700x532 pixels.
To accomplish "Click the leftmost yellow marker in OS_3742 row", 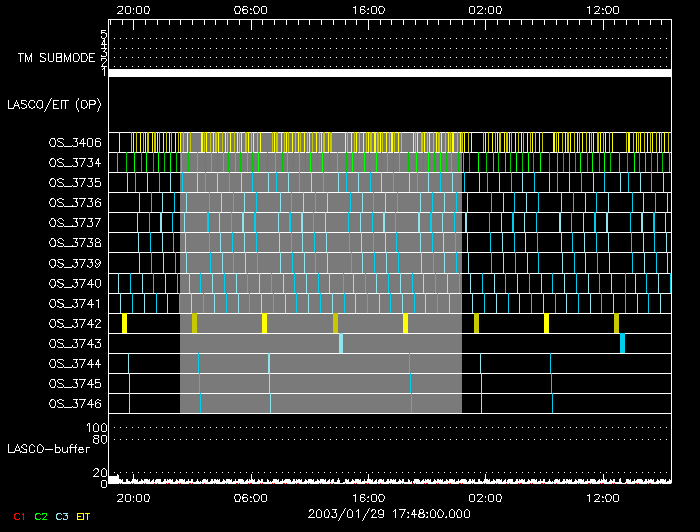I will point(124,323).
